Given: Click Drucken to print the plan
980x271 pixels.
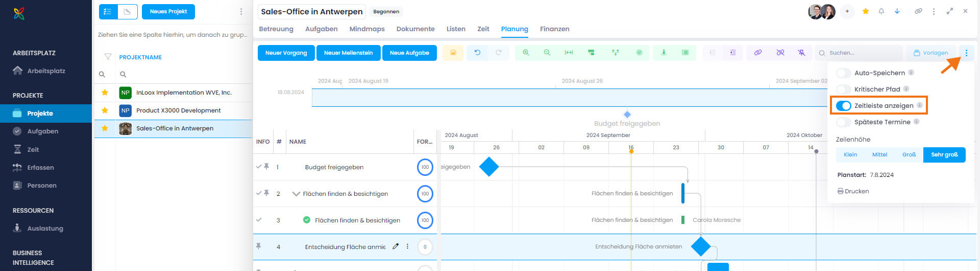Looking at the screenshot, I should (853, 191).
